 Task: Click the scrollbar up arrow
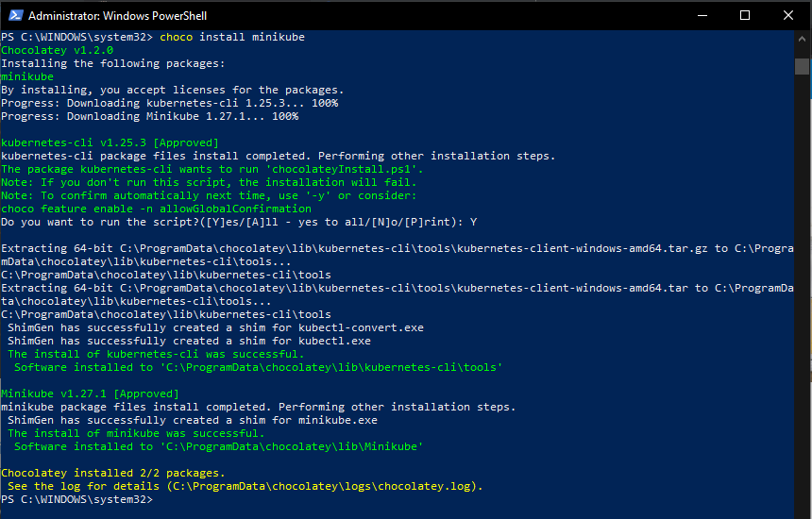tap(802, 39)
